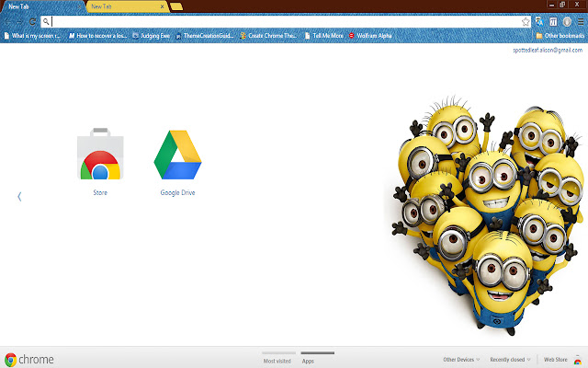Click the Minions theme background image

click(488, 216)
